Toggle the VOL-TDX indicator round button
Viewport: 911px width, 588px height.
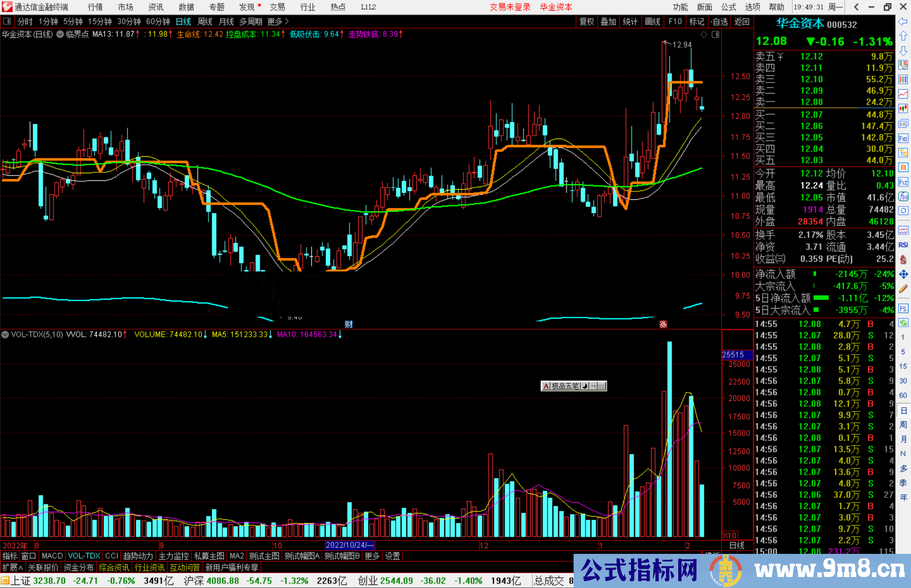coord(5,335)
